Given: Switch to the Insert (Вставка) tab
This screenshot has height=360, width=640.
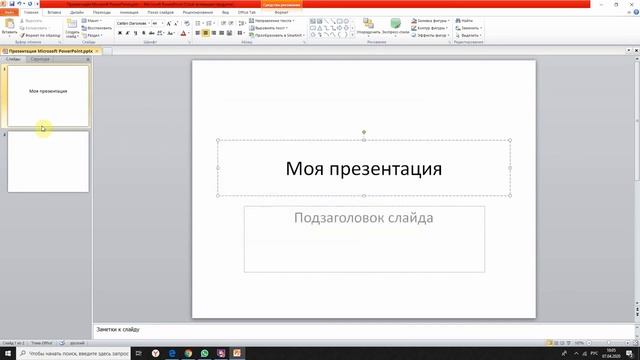Looking at the screenshot, I should click(x=54, y=13).
